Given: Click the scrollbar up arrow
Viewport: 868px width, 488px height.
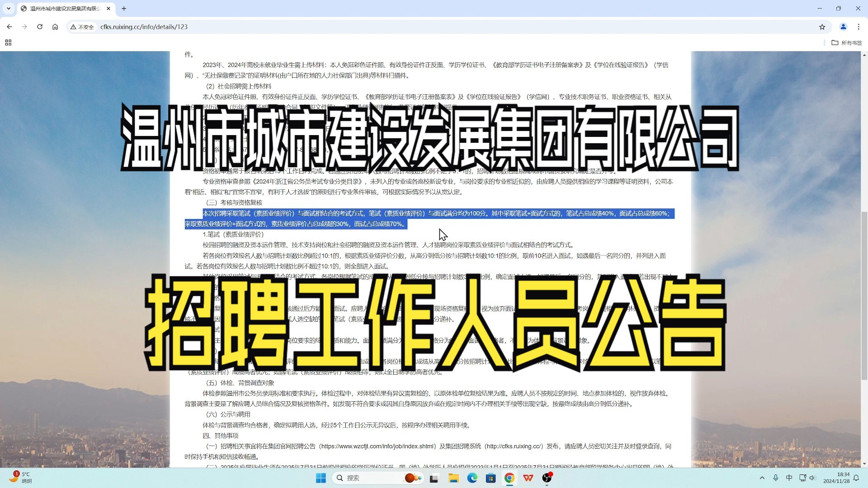Looking at the screenshot, I should tap(864, 55).
